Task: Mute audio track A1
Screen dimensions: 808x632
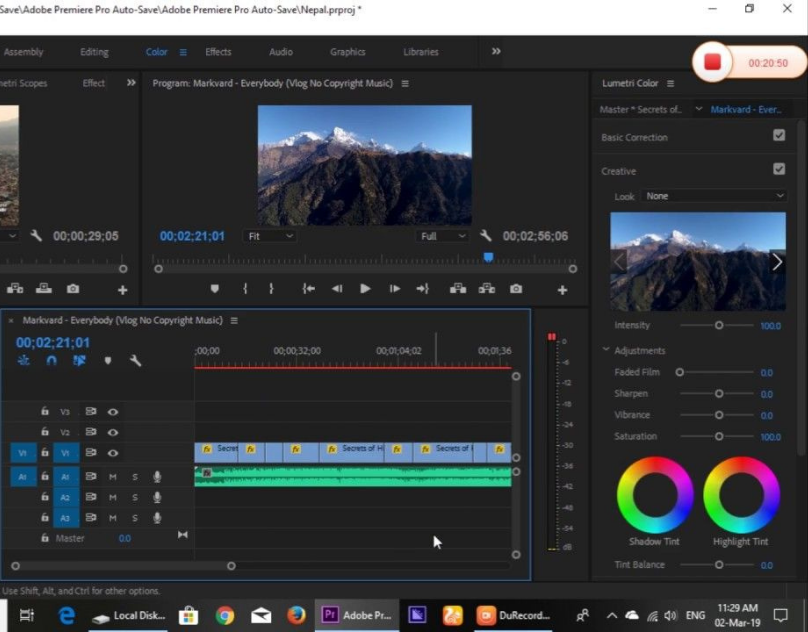Action: [112, 477]
